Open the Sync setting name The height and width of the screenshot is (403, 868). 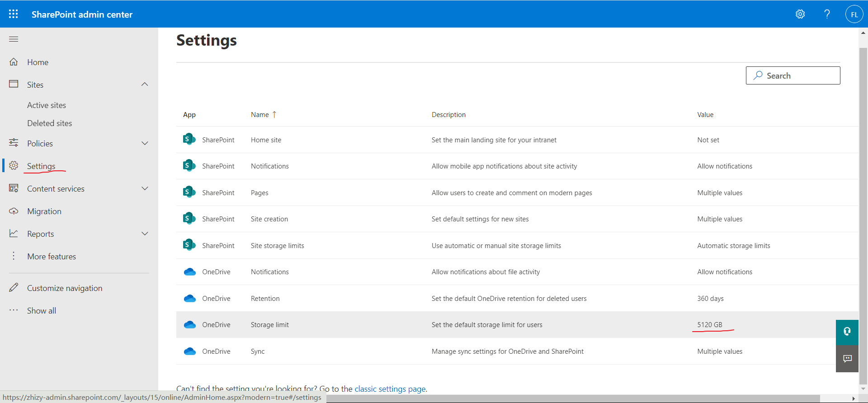258,351
